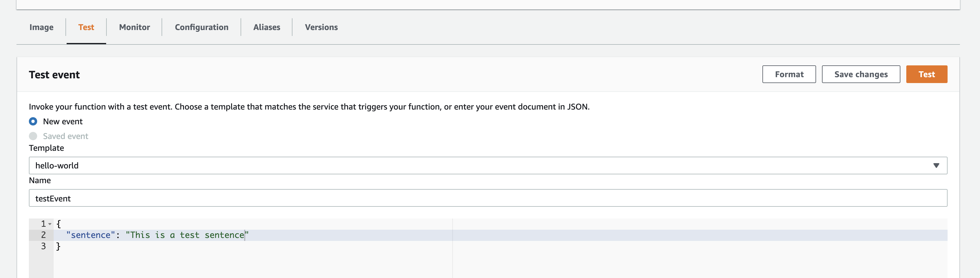The image size is (980, 278).
Task: Choose the Saved event radio option
Action: pyautogui.click(x=33, y=136)
